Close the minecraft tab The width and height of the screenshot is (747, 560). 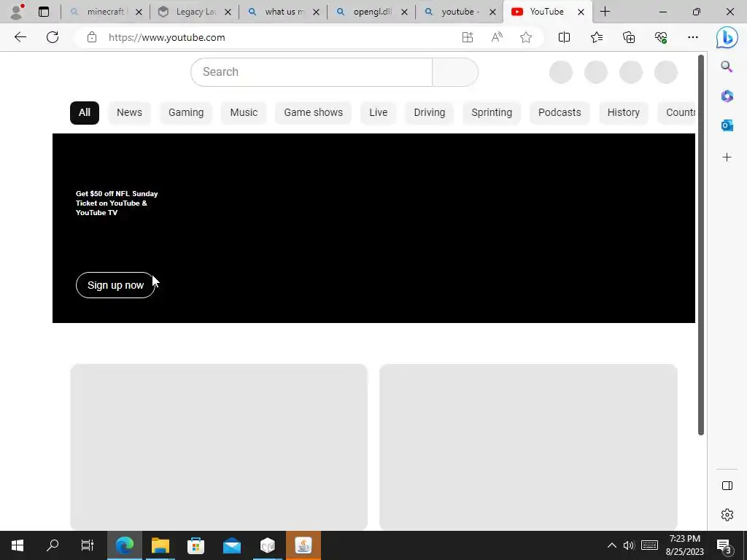(x=139, y=12)
